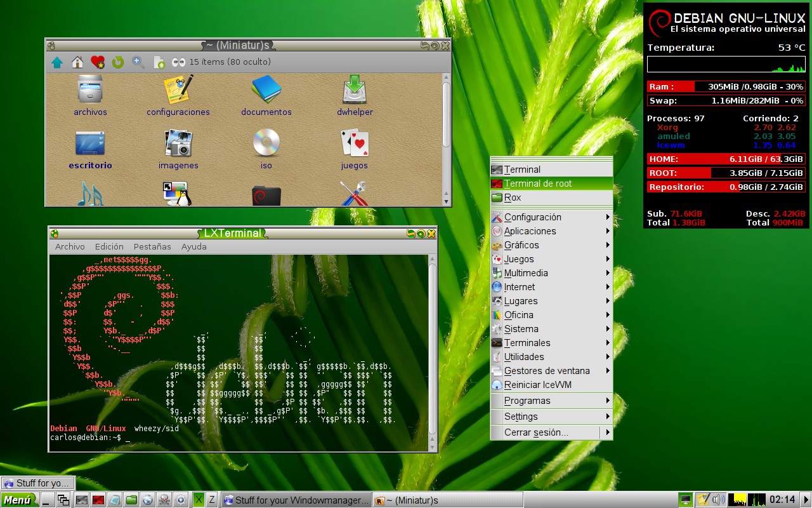Switch to workspace Z

(x=212, y=500)
